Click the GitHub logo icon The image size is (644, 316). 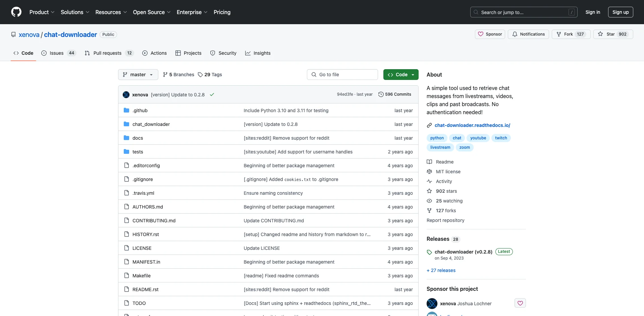pyautogui.click(x=16, y=12)
